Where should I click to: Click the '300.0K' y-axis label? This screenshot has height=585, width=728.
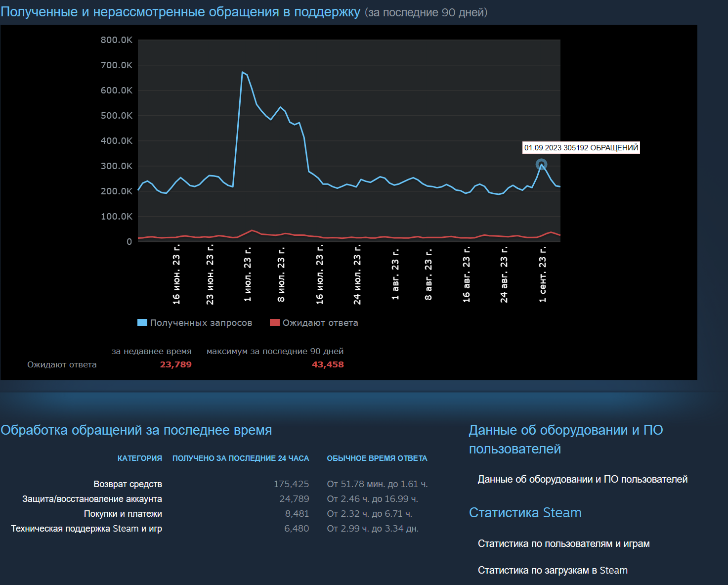coord(117,166)
